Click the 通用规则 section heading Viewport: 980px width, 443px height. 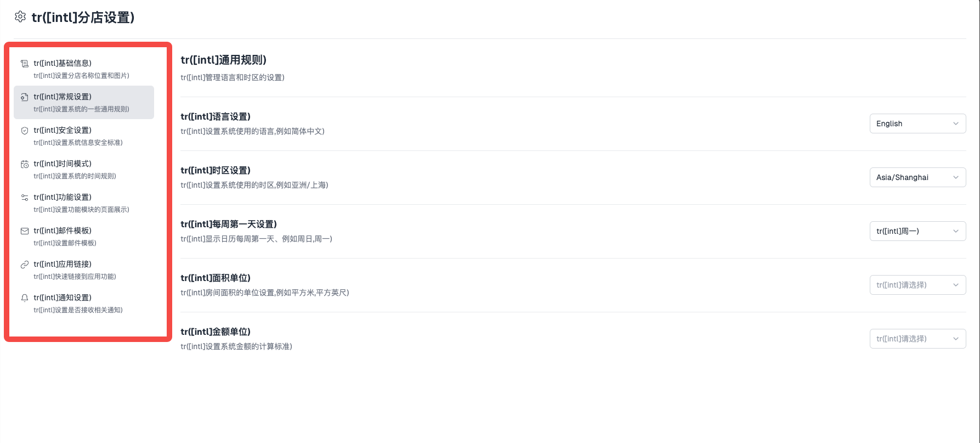click(223, 60)
